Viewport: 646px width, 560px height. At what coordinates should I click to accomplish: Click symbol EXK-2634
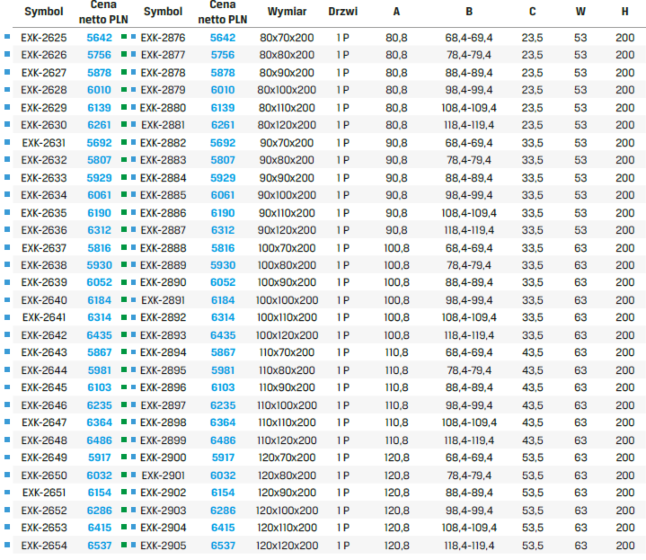(x=44, y=195)
